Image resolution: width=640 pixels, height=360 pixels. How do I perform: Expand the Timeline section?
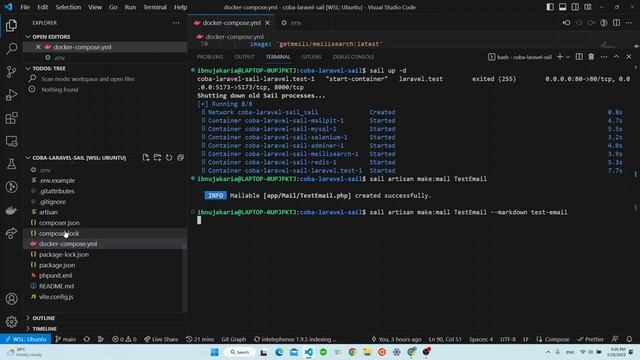(44, 329)
